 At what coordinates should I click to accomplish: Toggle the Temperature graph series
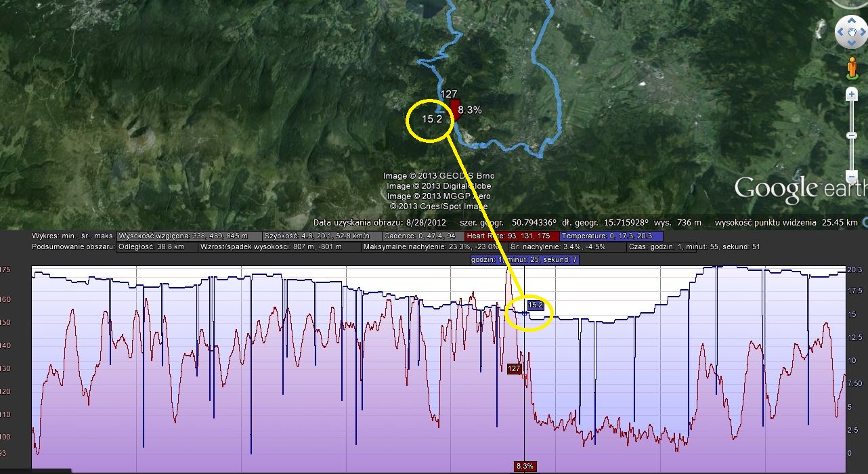[611, 236]
